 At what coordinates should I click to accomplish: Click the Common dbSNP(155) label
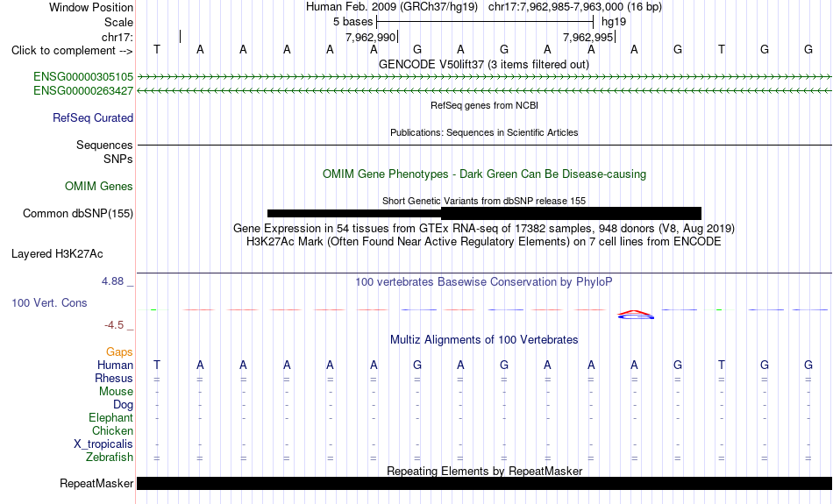coord(78,214)
